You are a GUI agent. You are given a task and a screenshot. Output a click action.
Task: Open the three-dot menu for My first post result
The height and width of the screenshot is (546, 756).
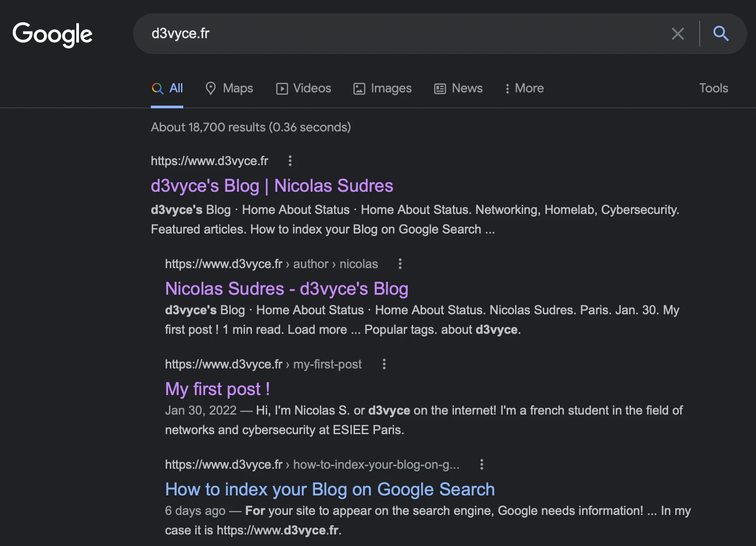click(384, 364)
